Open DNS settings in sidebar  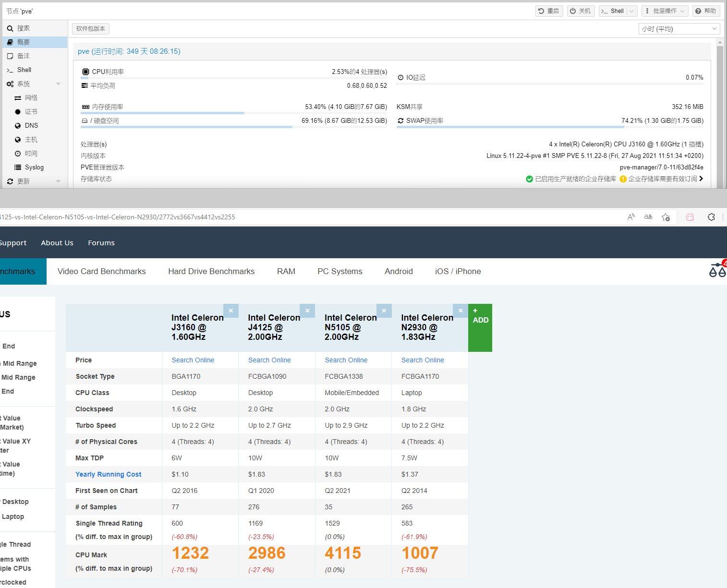point(35,126)
